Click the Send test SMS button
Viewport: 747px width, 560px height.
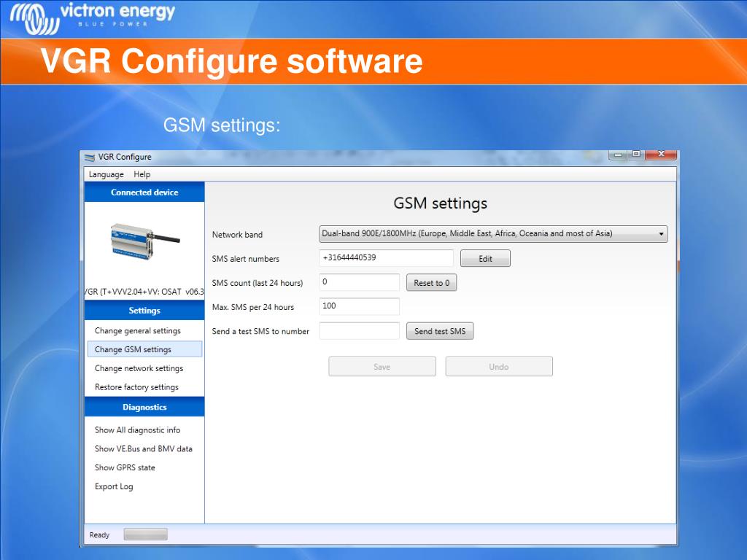(x=440, y=332)
